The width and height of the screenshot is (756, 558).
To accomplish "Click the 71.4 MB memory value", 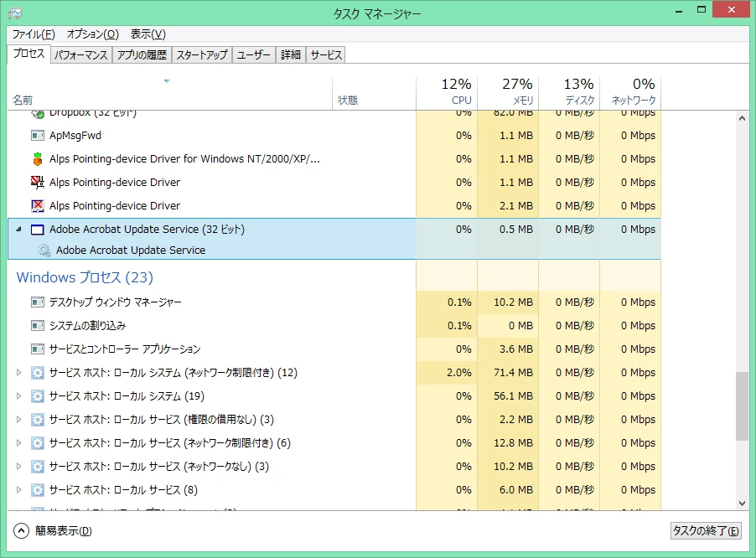I will (513, 373).
